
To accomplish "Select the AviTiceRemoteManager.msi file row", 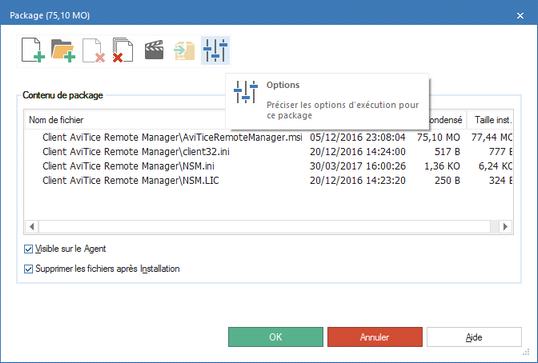I will 269,137.
